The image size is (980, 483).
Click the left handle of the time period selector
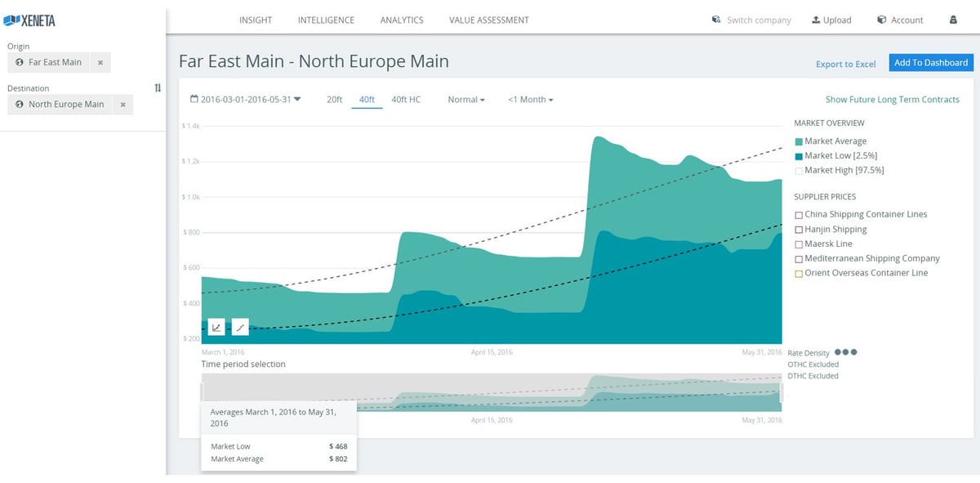pos(203,393)
